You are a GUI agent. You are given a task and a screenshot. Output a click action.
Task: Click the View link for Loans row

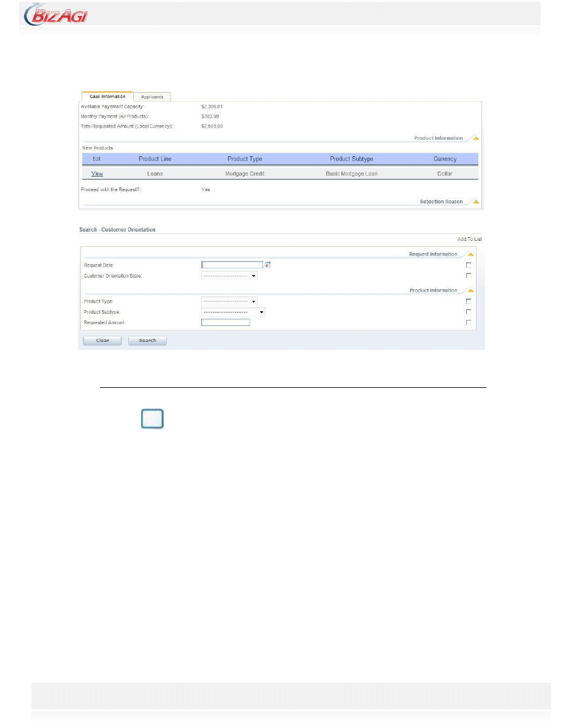(97, 174)
